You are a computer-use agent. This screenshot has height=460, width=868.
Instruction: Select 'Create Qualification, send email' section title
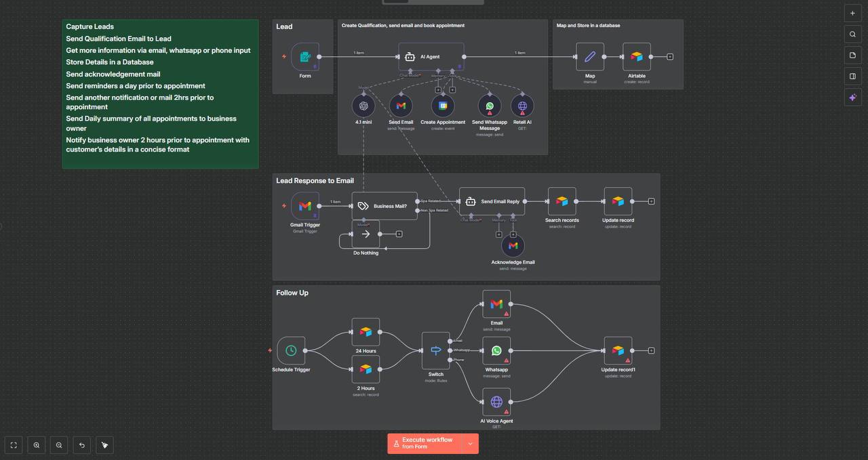coord(403,26)
